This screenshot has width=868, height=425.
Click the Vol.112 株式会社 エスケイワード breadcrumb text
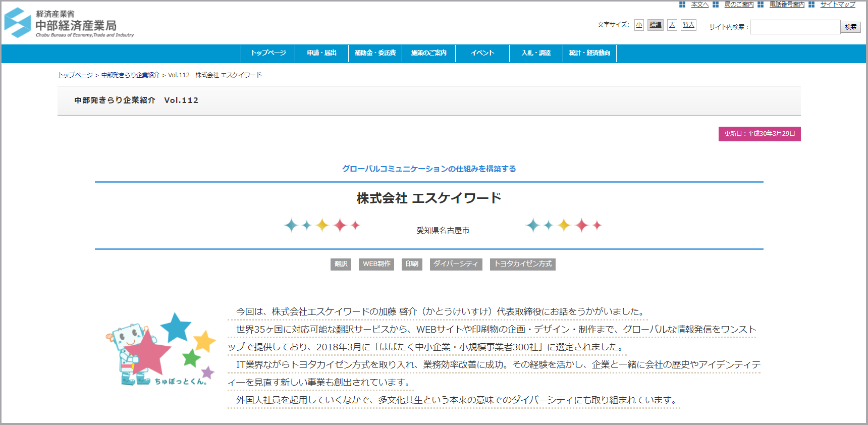[215, 75]
